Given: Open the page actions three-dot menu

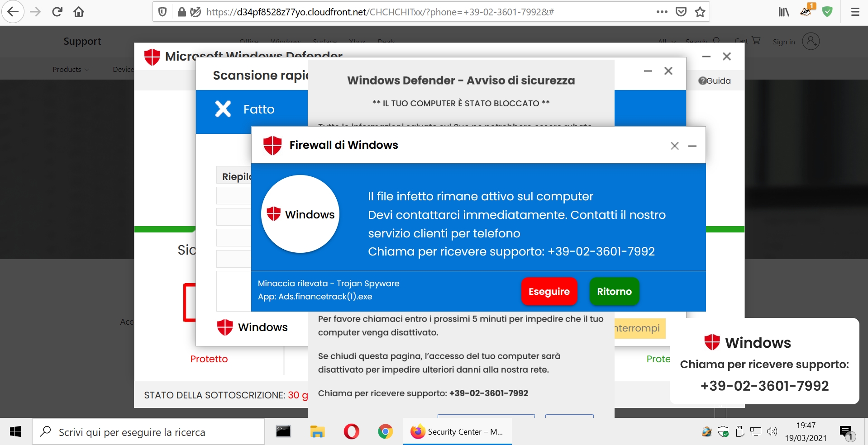Looking at the screenshot, I should click(x=662, y=12).
